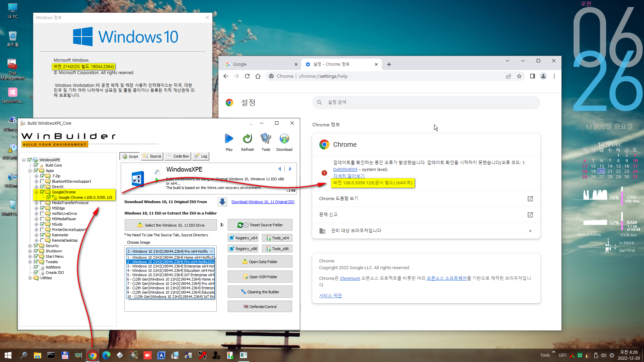Click the Edge taskbar icon
This screenshot has width=644, height=362.
106,355
